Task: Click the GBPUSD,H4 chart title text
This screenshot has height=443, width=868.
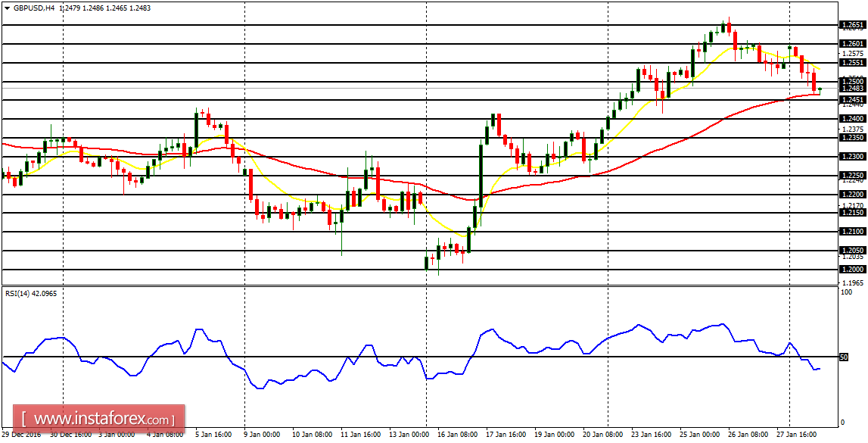Action: tap(34, 8)
